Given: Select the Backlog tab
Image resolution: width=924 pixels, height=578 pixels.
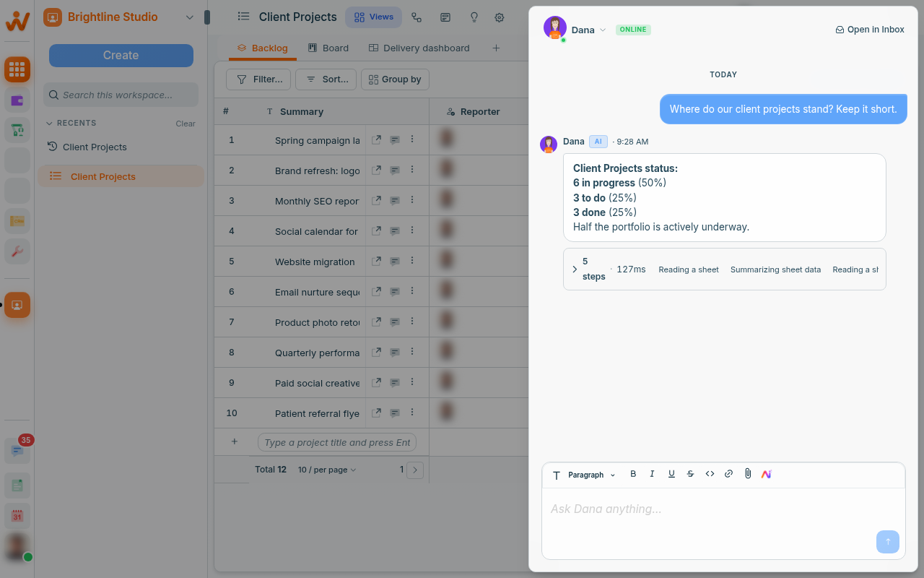Looking at the screenshot, I should point(263,48).
